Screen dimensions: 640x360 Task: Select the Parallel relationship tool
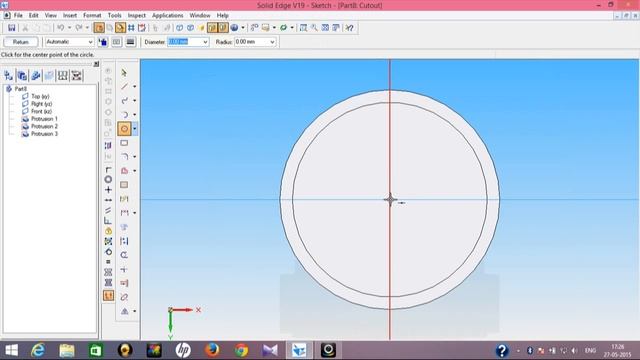point(108,210)
